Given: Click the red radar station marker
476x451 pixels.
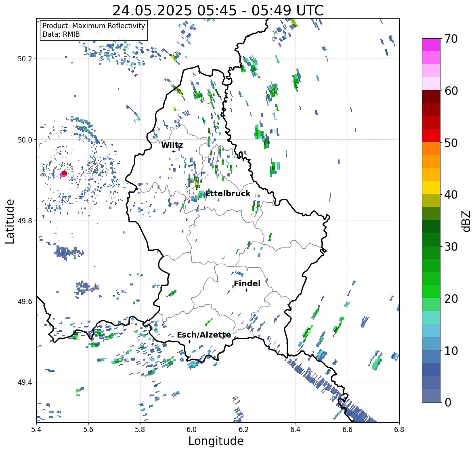Looking at the screenshot, I should [x=64, y=173].
